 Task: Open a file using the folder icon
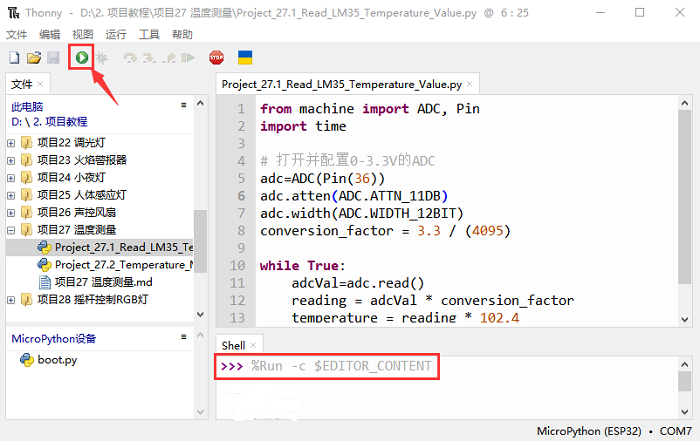click(x=33, y=58)
